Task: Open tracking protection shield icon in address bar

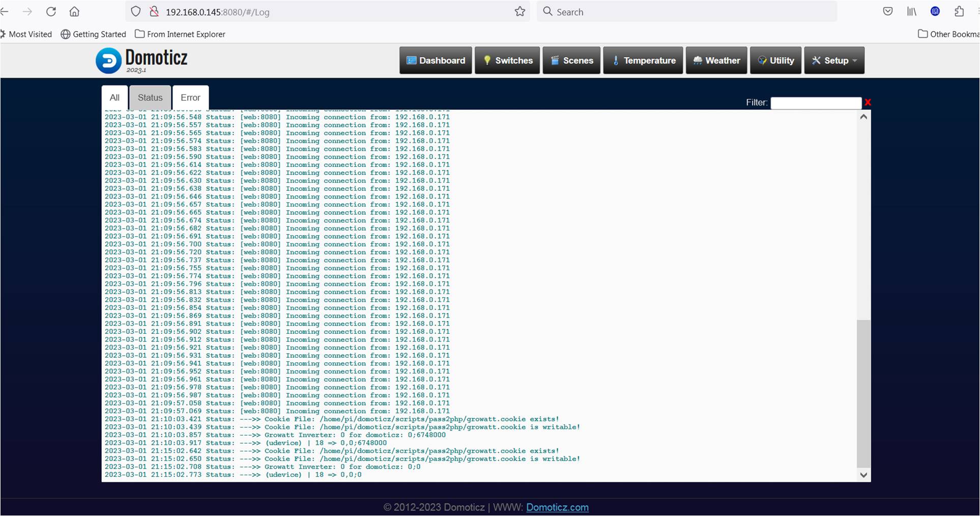Action: click(135, 11)
